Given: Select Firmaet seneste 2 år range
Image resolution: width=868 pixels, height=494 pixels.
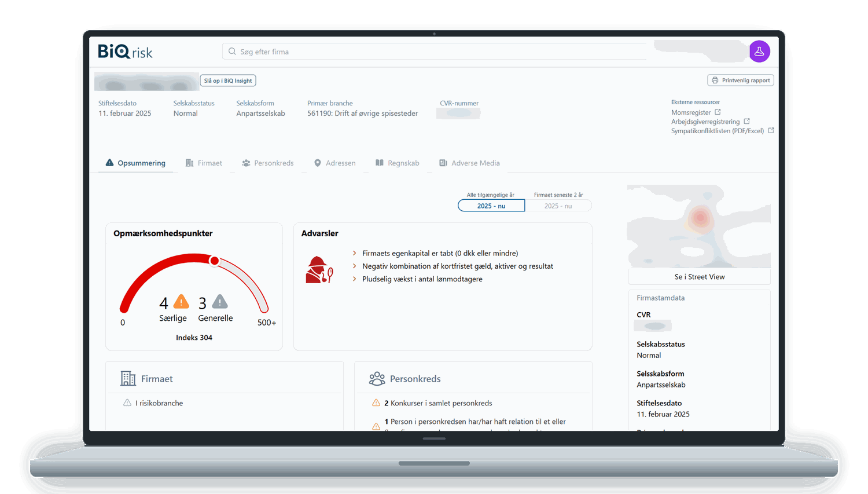Looking at the screenshot, I should [x=558, y=206].
